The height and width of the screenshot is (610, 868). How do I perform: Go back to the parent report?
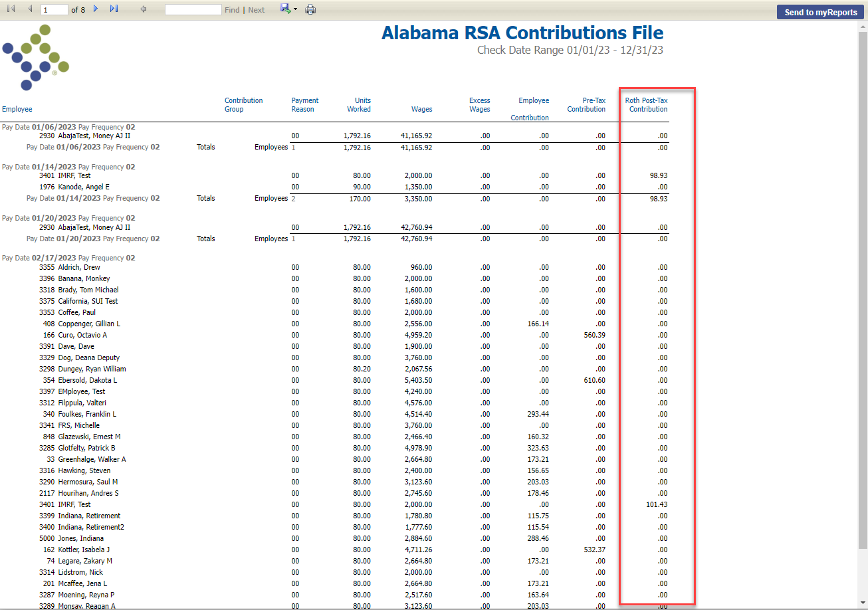pos(144,9)
